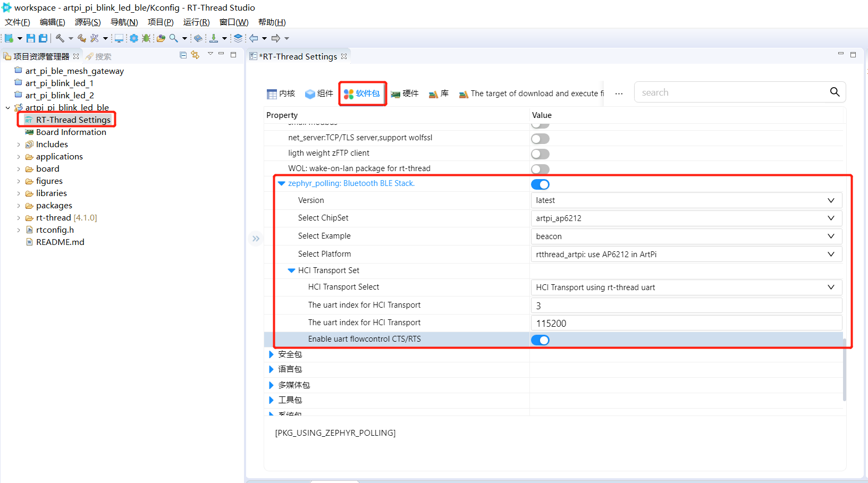Viewport: 868px width, 483px height.
Task: Click the forward navigation arrow icon
Action: (x=276, y=38)
